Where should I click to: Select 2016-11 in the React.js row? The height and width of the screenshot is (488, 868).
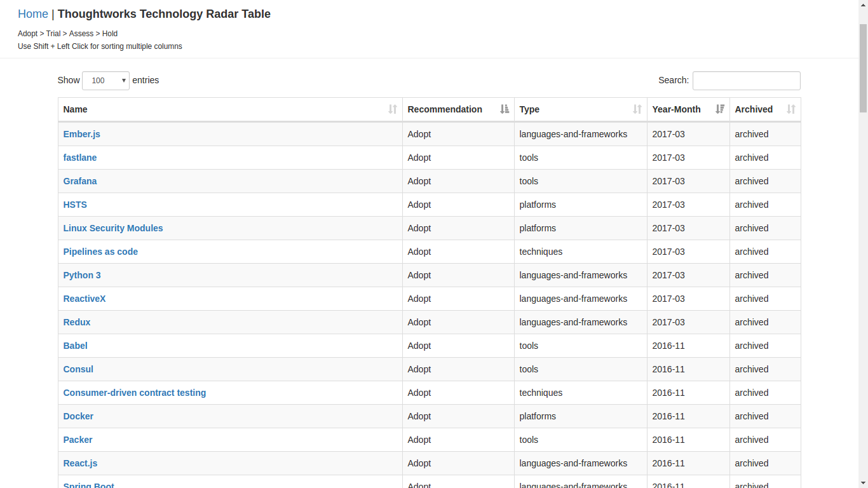click(668, 463)
